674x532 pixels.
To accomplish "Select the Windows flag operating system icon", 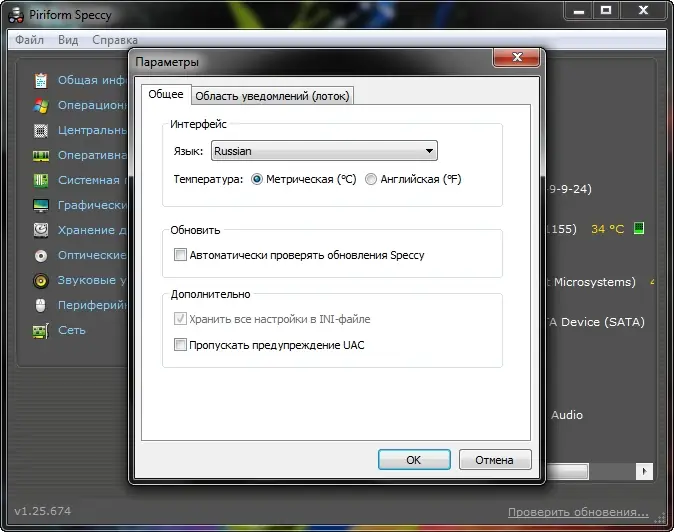I will point(41,105).
